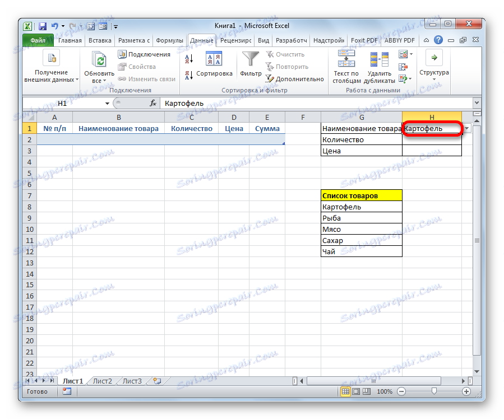Click the zoom slider handle
This screenshot has width=504, height=420.
click(434, 391)
